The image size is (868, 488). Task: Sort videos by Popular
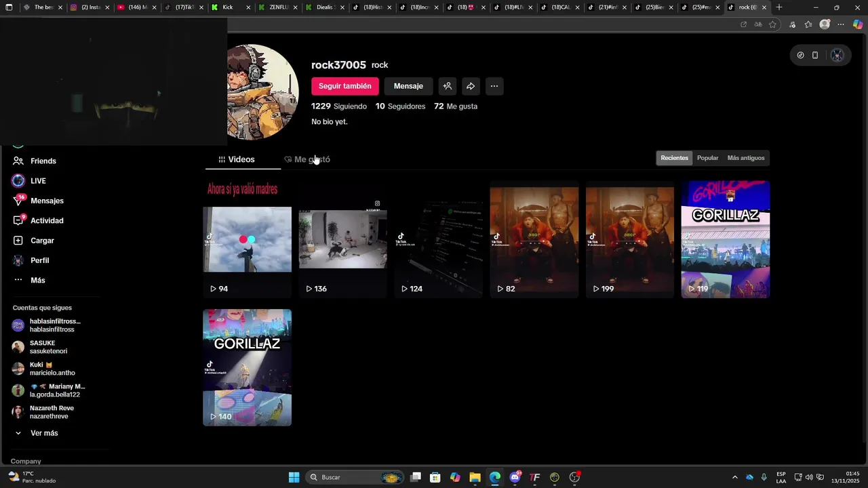707,158
